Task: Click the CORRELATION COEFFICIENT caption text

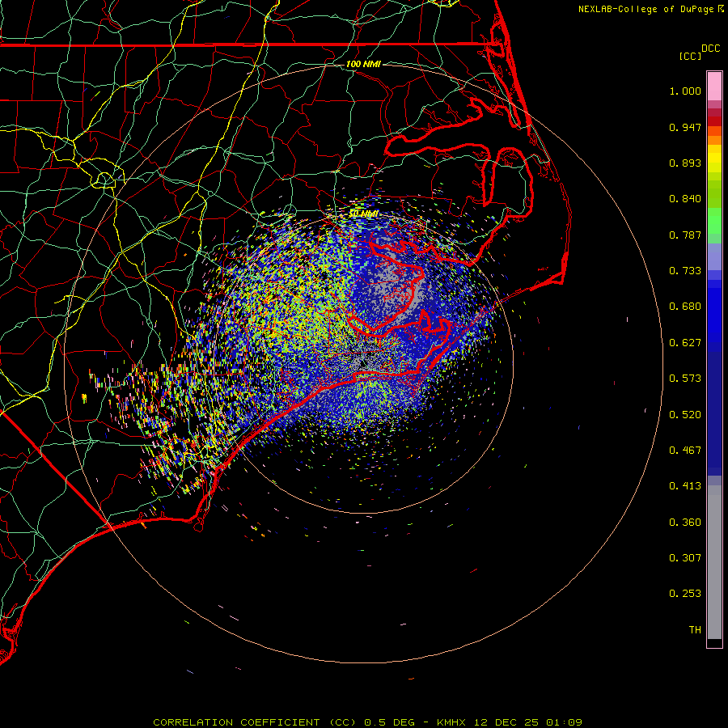Action: click(x=255, y=722)
